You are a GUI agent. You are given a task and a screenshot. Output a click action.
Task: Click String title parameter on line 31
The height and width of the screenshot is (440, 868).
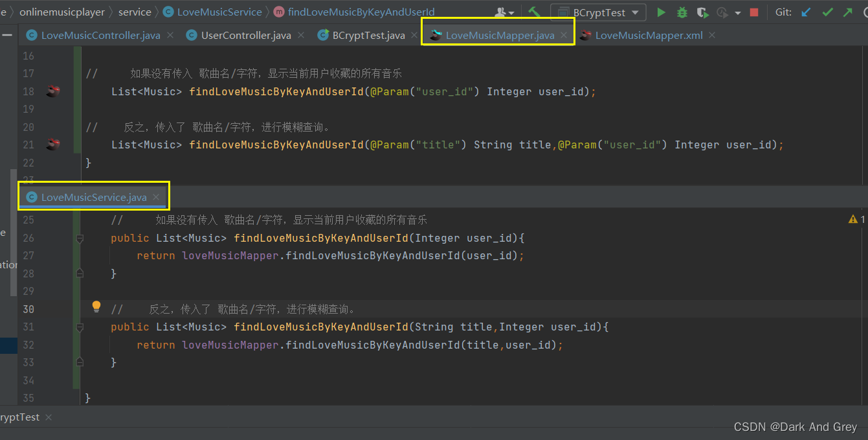coord(453,327)
